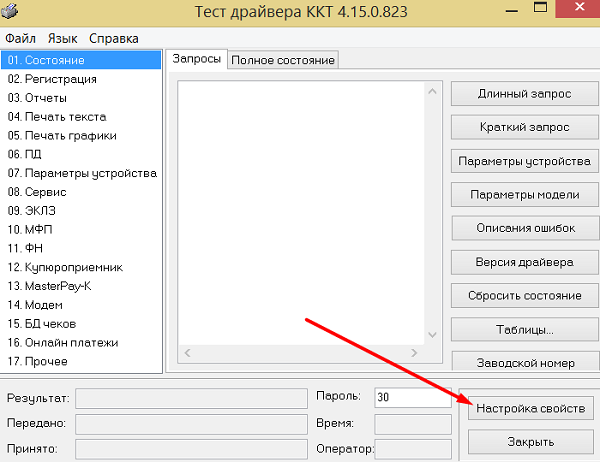Click scroll up arrow in requests box
The width and height of the screenshot is (600, 462).
(x=432, y=91)
